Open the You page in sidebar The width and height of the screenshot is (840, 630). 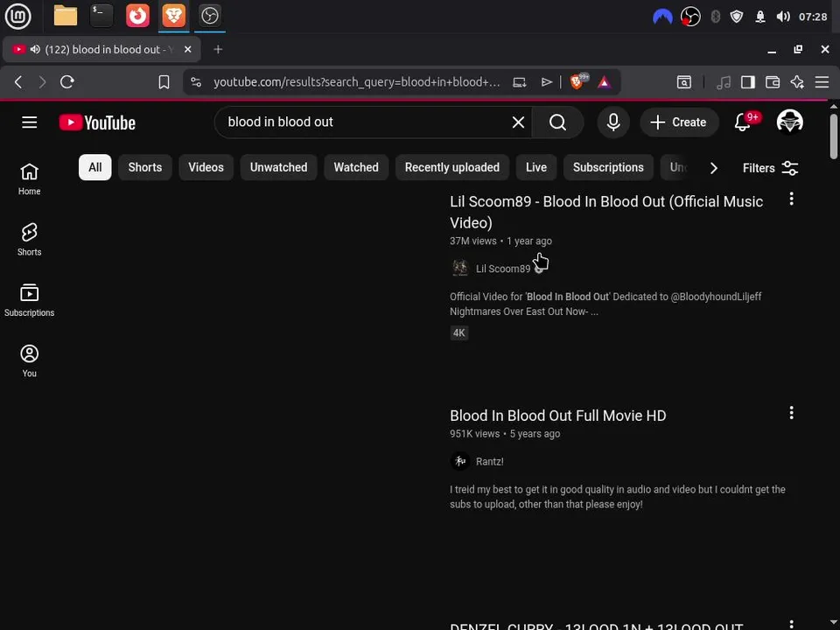[30, 361]
